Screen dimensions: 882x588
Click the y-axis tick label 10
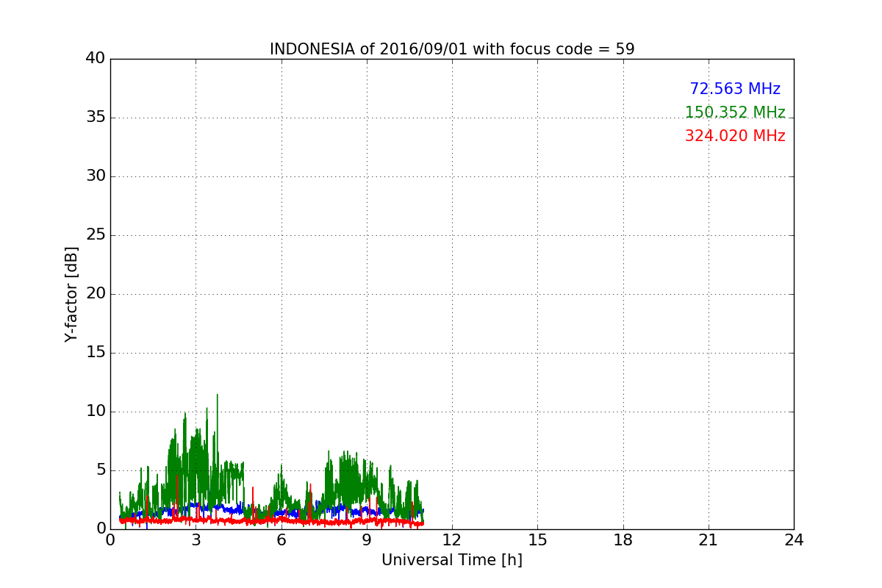tap(96, 412)
